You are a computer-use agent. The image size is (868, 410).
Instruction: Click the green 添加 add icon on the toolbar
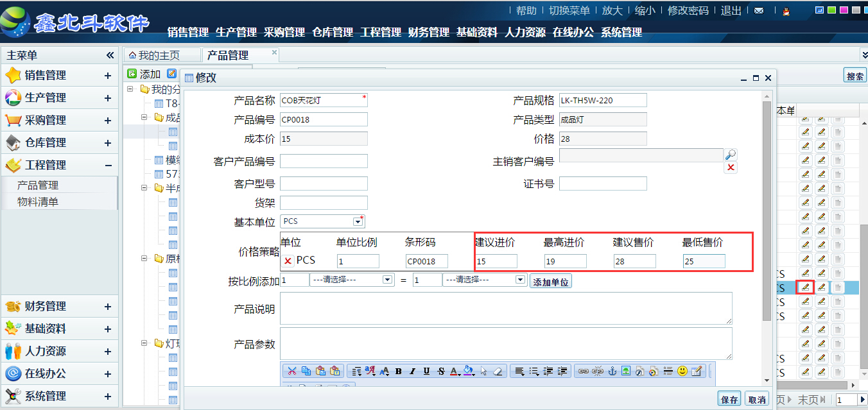pyautogui.click(x=132, y=73)
